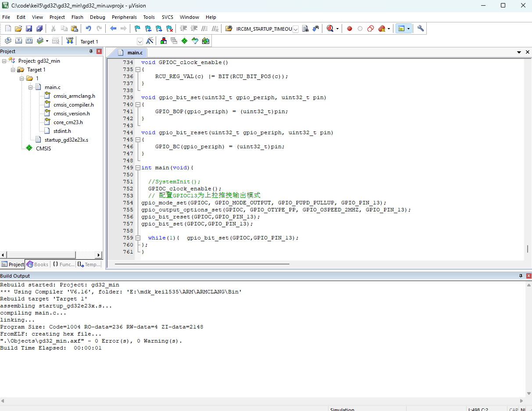The height and width of the screenshot is (411, 532).
Task: Open the SVCS menu
Action: coord(168,17)
